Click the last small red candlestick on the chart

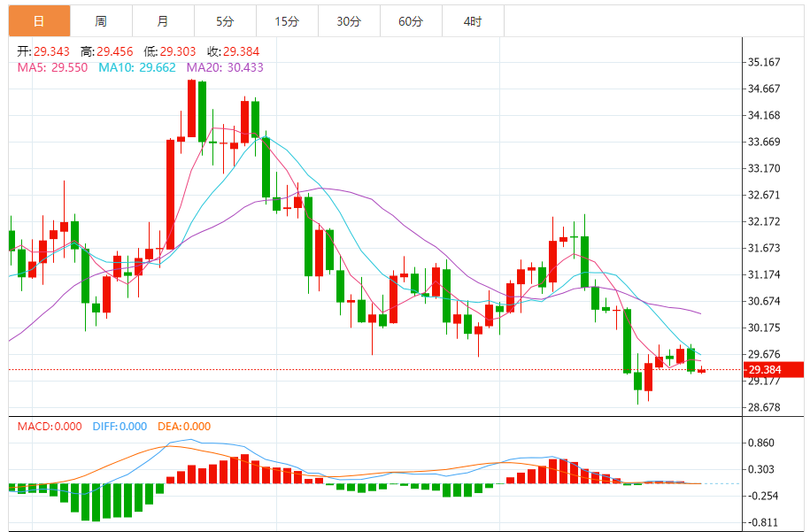701,370
